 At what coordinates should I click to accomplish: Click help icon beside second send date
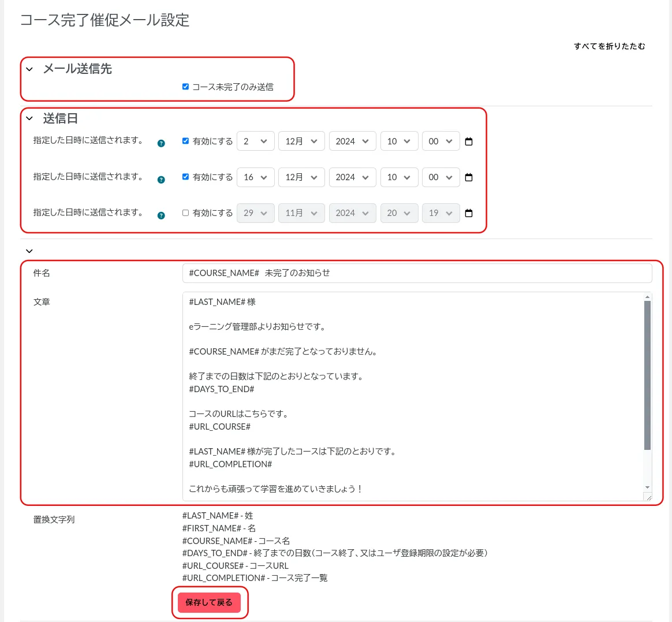pos(161,180)
